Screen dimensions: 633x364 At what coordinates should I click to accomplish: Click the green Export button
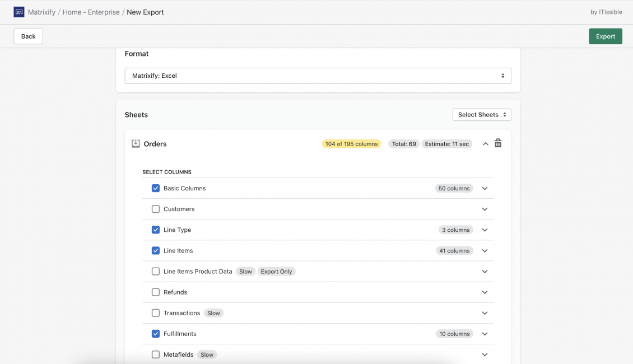606,36
